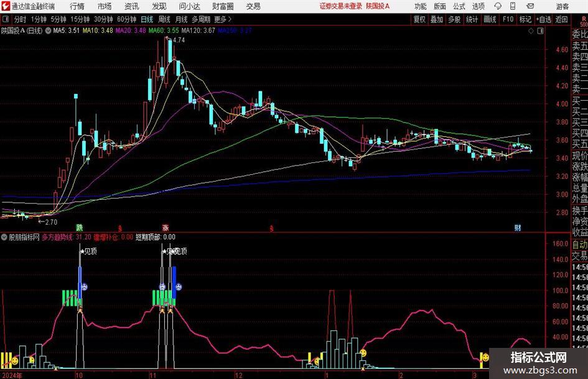This screenshot has width=588, height=379.
Task: Open the 财富圈 menu
Action: [x=223, y=6]
